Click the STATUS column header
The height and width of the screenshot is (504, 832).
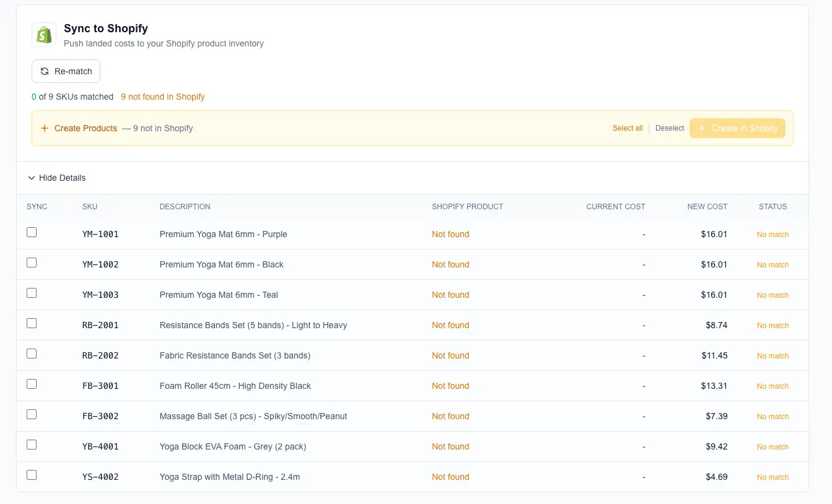(773, 207)
